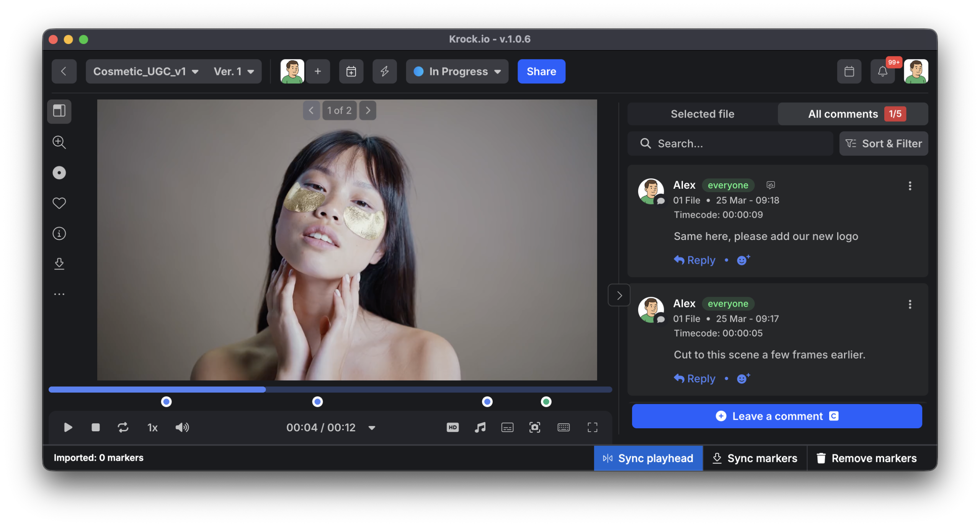This screenshot has height=527, width=980.
Task: Go to previous file arrow
Action: (x=311, y=110)
